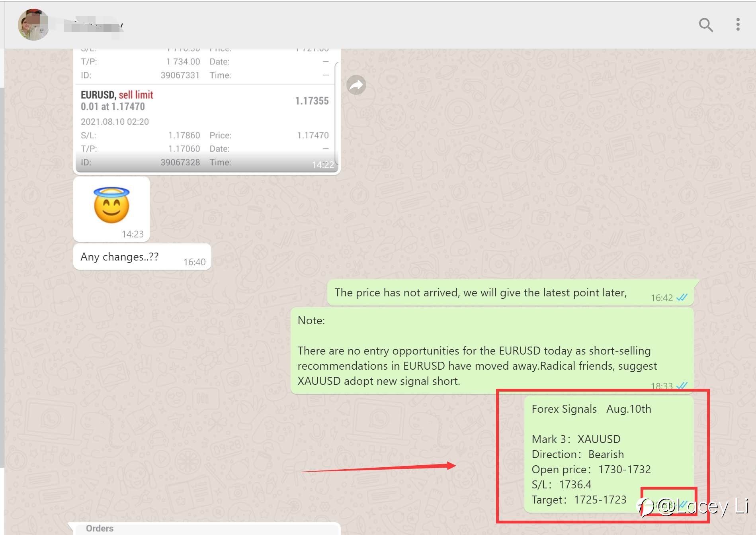
Task: Click the Note about EURUSD entry opportunities
Action: coord(492,351)
